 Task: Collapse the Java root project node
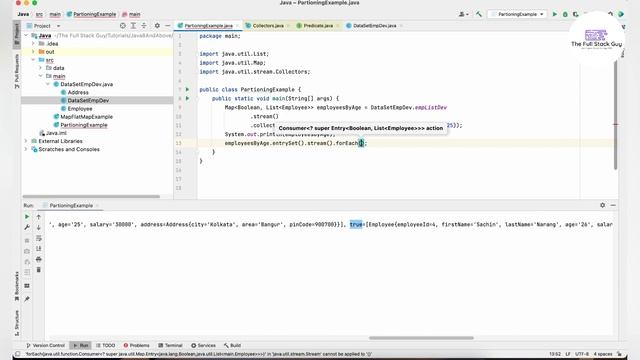[x=26, y=36]
